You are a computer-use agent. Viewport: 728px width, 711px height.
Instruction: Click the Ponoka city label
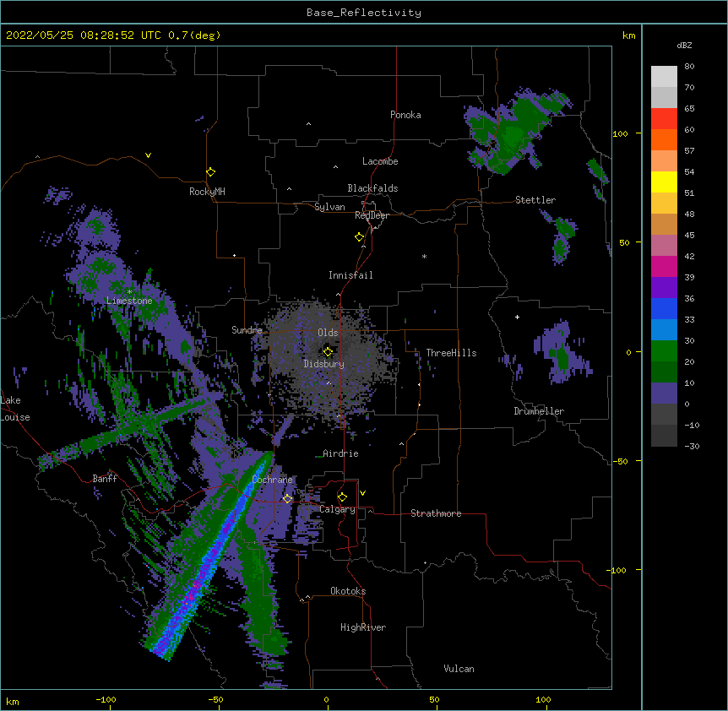405,115
